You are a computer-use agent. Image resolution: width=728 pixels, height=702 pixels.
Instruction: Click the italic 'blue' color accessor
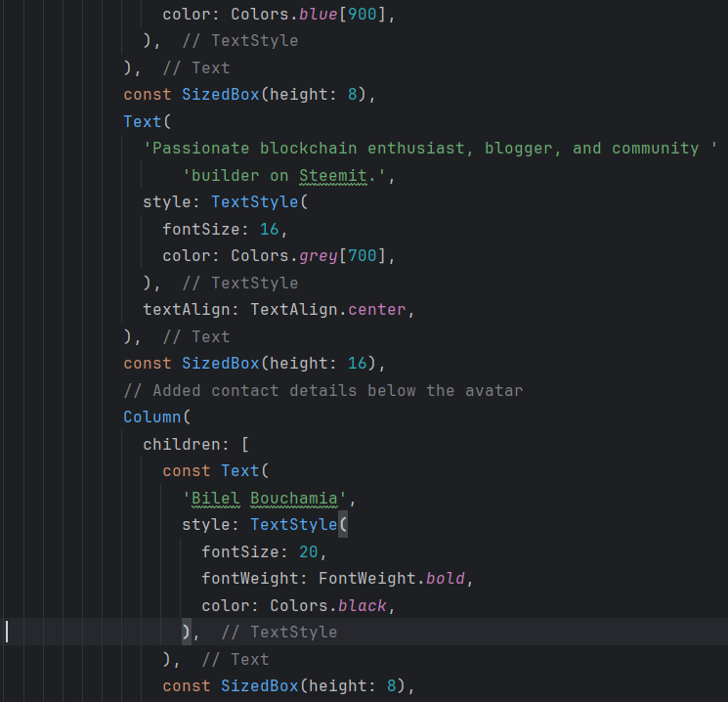tap(318, 15)
